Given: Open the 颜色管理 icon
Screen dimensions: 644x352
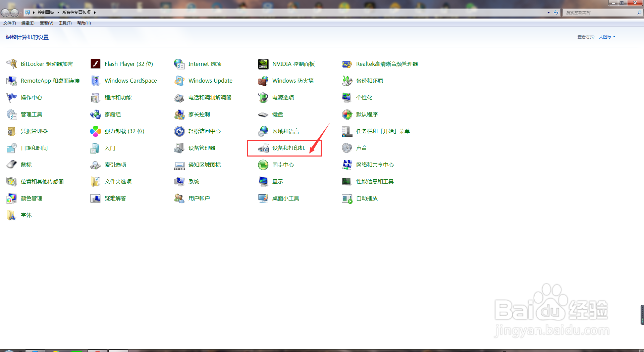Looking at the screenshot, I should (12, 198).
